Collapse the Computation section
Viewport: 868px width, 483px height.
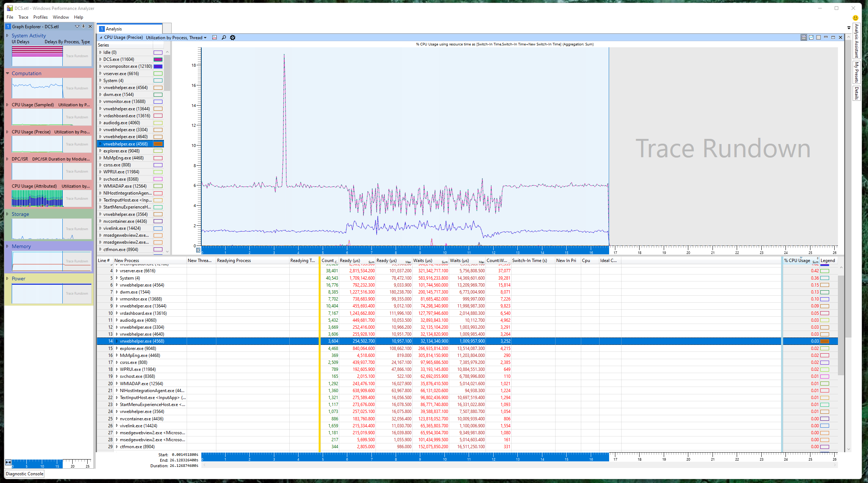click(7, 73)
